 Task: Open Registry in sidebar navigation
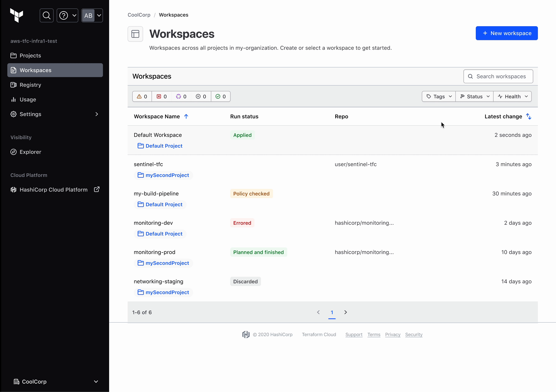point(30,85)
